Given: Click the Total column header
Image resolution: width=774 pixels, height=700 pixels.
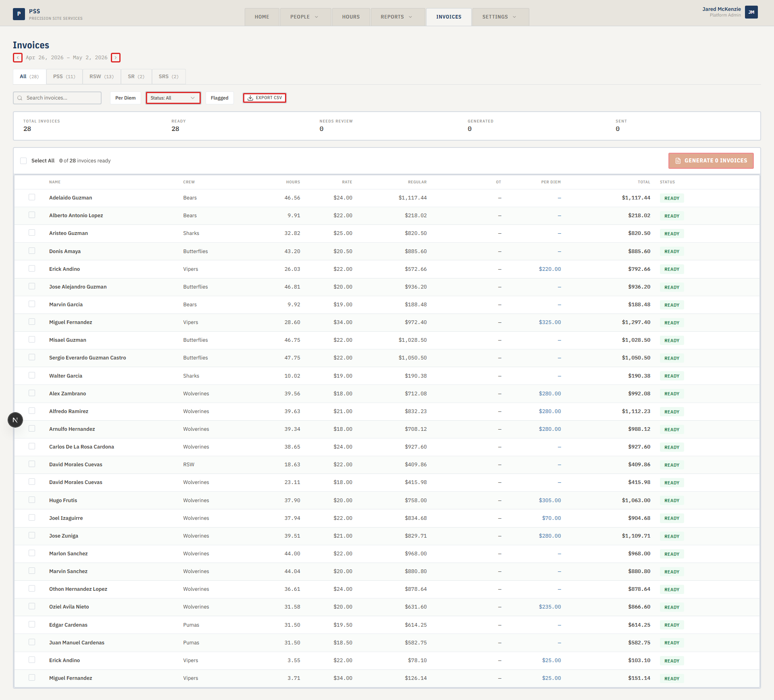Looking at the screenshot, I should pyautogui.click(x=644, y=182).
